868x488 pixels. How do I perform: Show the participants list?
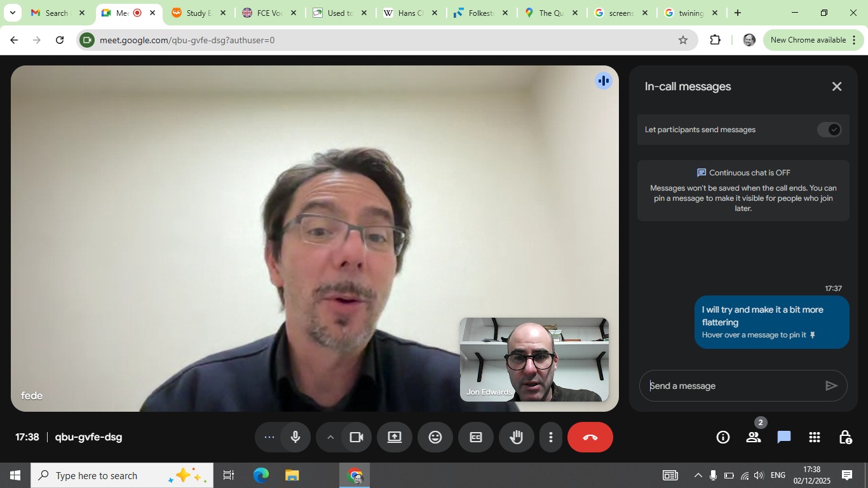tap(754, 437)
